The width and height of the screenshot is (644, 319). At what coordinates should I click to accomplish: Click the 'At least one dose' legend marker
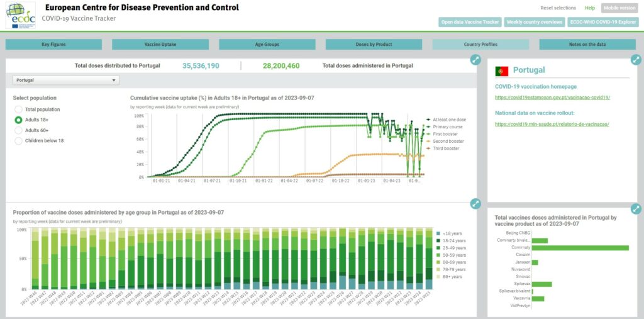point(428,119)
